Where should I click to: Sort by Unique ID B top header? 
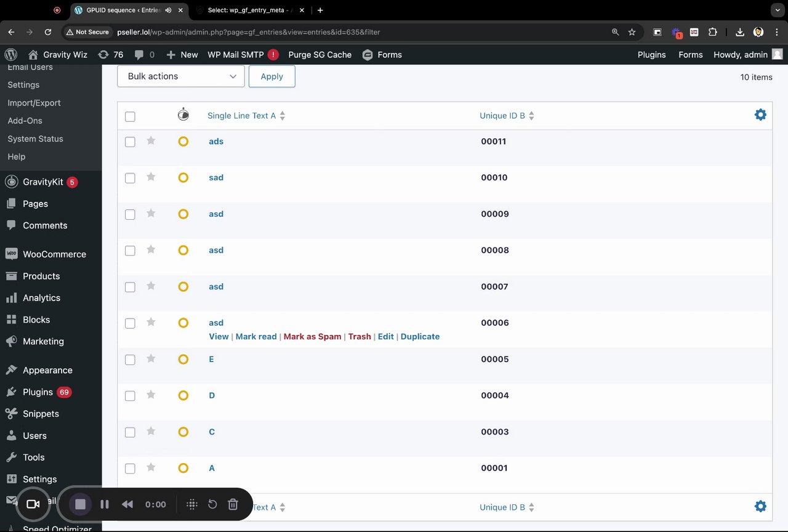507,116
